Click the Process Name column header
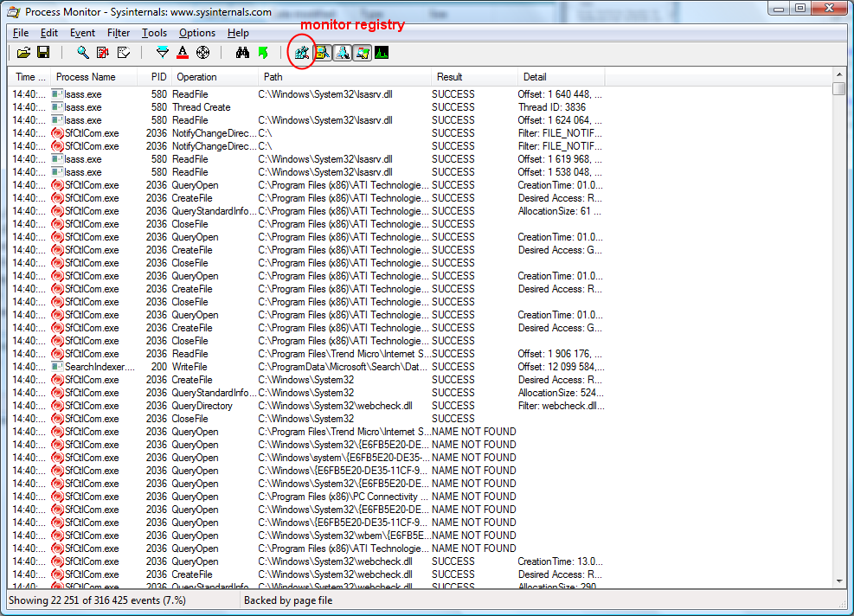The height and width of the screenshot is (616, 854). point(93,77)
